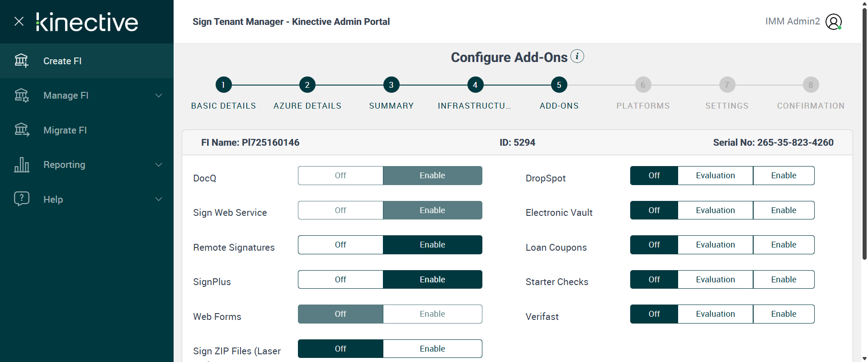The width and height of the screenshot is (868, 362).
Task: Click the Help question bubble icon
Action: [x=21, y=199]
